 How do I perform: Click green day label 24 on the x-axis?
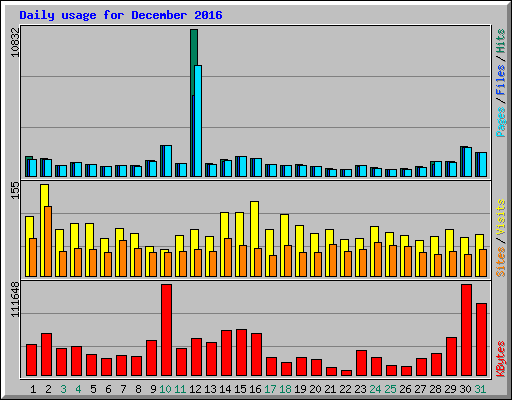[375, 389]
